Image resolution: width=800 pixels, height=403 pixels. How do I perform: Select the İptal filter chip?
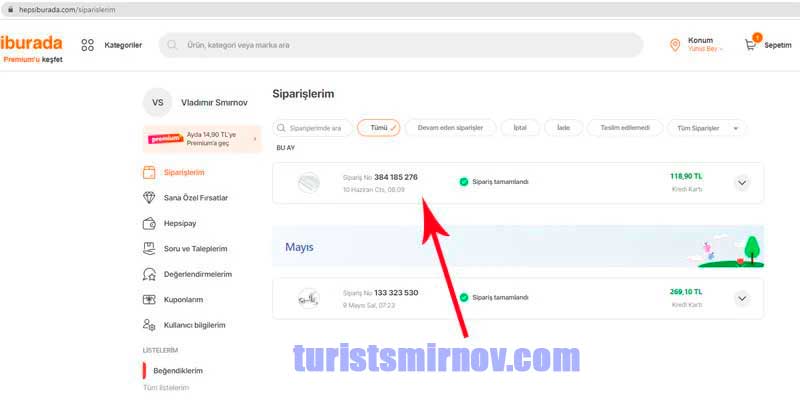[520, 128]
